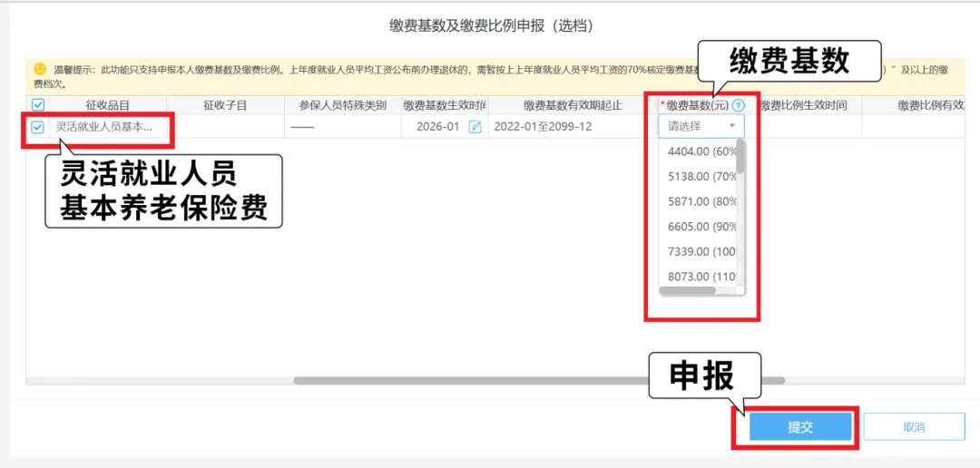Toggle the select-all checkbox in table header
The width and height of the screenshot is (980, 468).
(37, 105)
